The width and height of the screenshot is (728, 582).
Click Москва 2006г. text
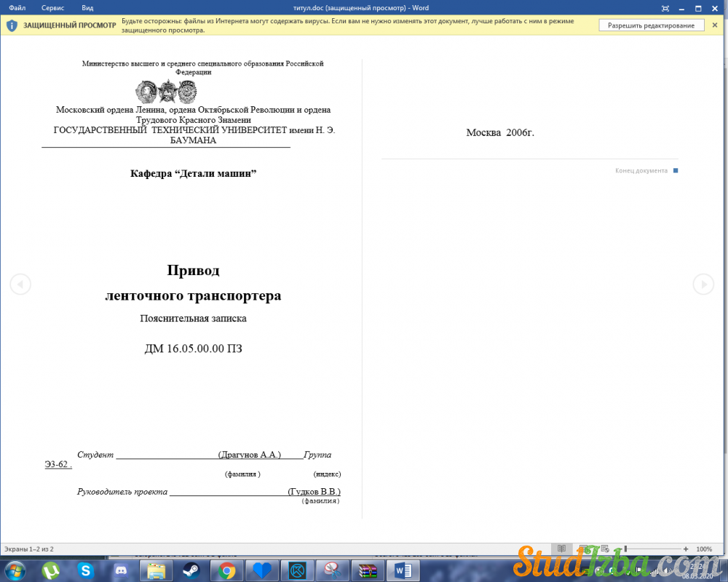point(500,132)
